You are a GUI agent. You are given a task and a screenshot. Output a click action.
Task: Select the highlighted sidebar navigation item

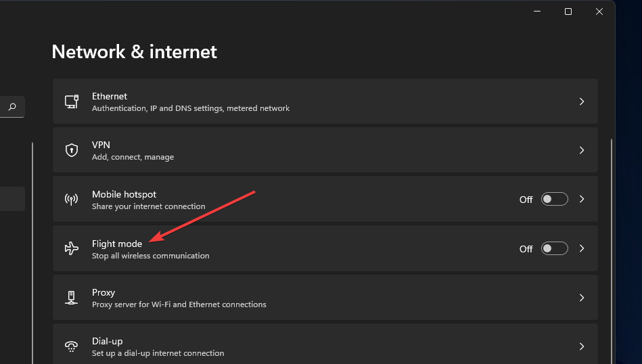pos(12,199)
